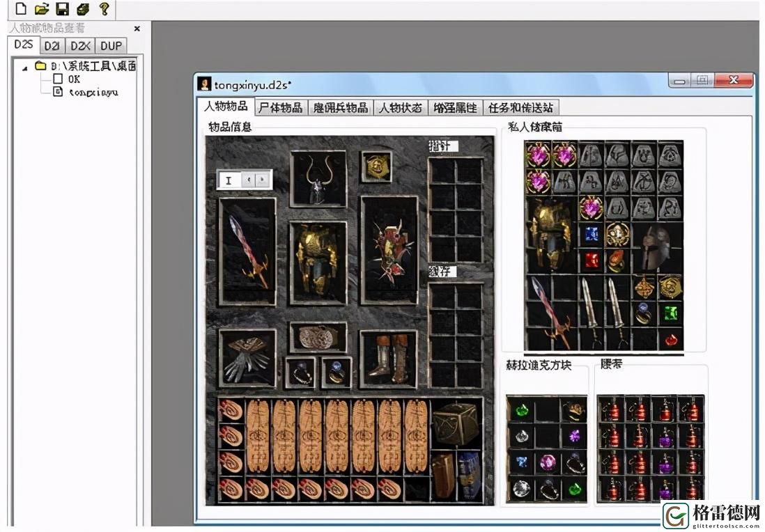This screenshot has height=532, width=765.
Task: Select the amulet in Horadric Cube panel
Action: [x=575, y=410]
